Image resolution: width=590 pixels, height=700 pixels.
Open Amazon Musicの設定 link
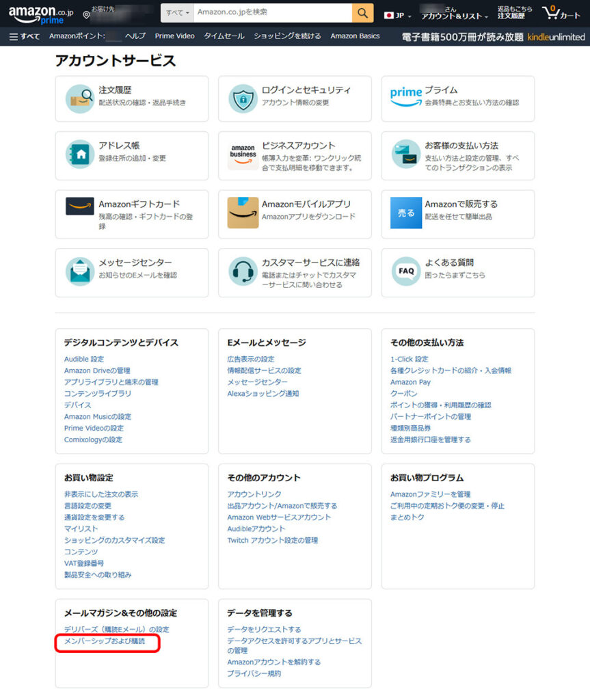(x=98, y=416)
